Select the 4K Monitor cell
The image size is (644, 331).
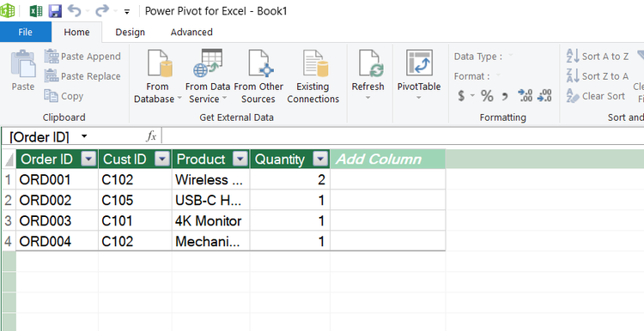[x=211, y=220]
